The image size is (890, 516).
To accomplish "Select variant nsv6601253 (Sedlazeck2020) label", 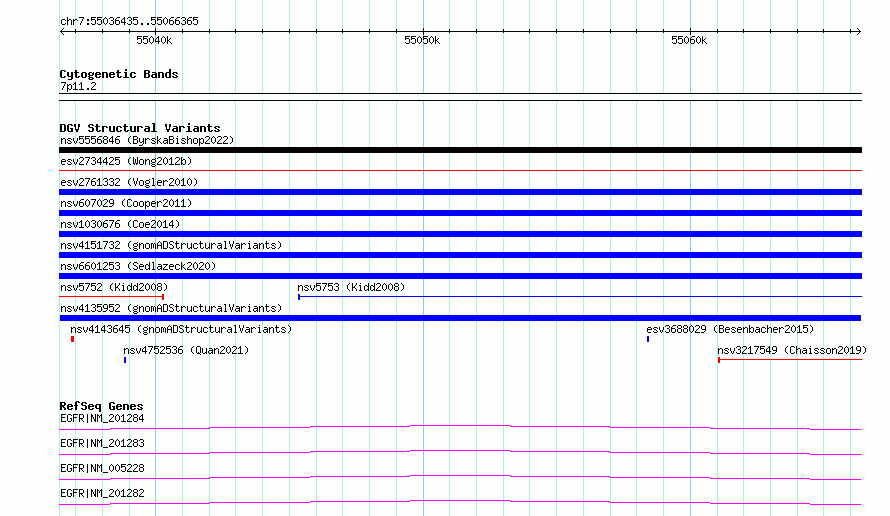I will [x=138, y=266].
